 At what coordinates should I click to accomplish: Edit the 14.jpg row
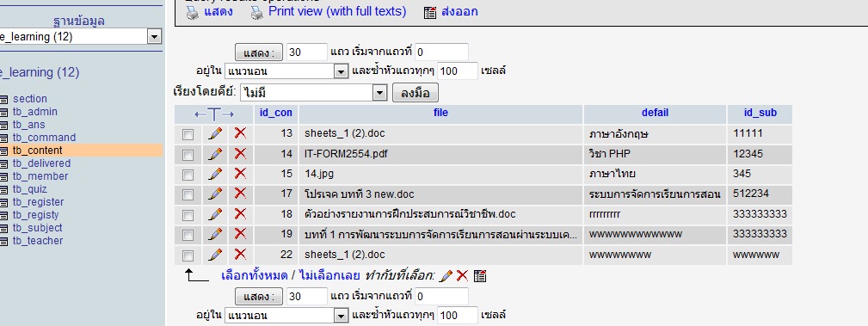(x=215, y=174)
